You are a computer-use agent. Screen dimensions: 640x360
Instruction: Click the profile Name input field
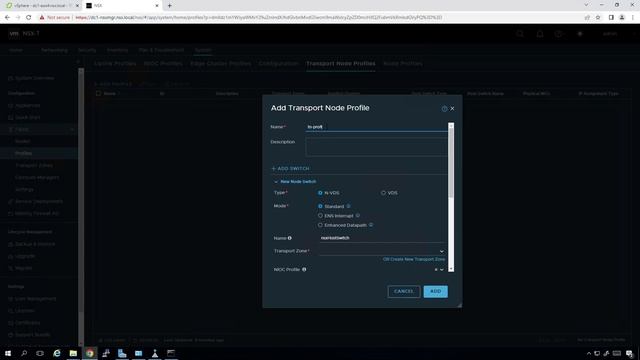click(x=376, y=127)
